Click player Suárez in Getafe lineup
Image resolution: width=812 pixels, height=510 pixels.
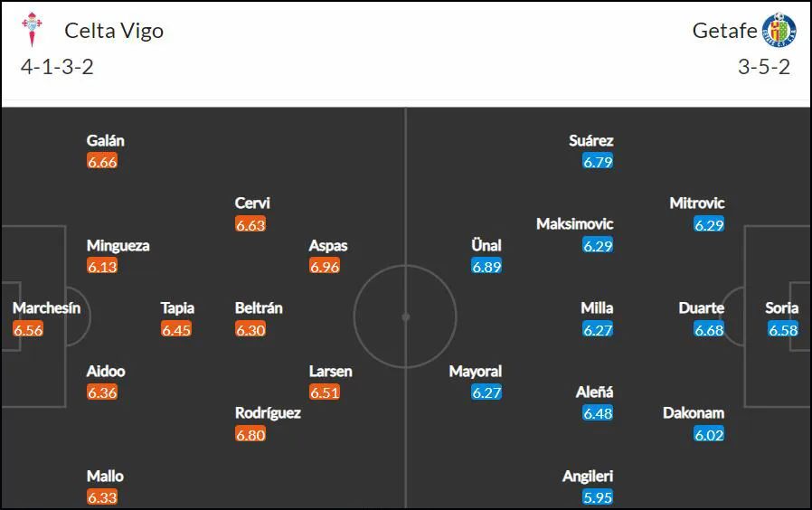pos(590,140)
